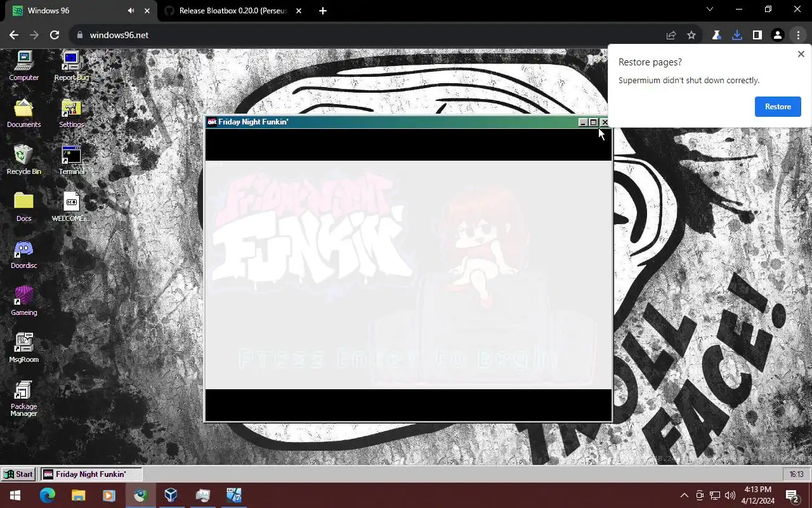Viewport: 812px width, 508px height.
Task: Dismiss the Restore pages popup
Action: tap(801, 54)
